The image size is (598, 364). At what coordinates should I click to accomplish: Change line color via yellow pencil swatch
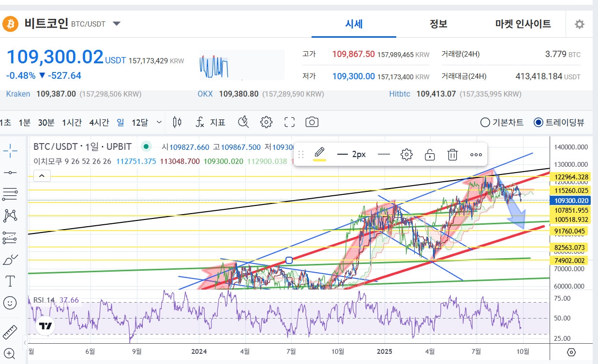click(319, 154)
